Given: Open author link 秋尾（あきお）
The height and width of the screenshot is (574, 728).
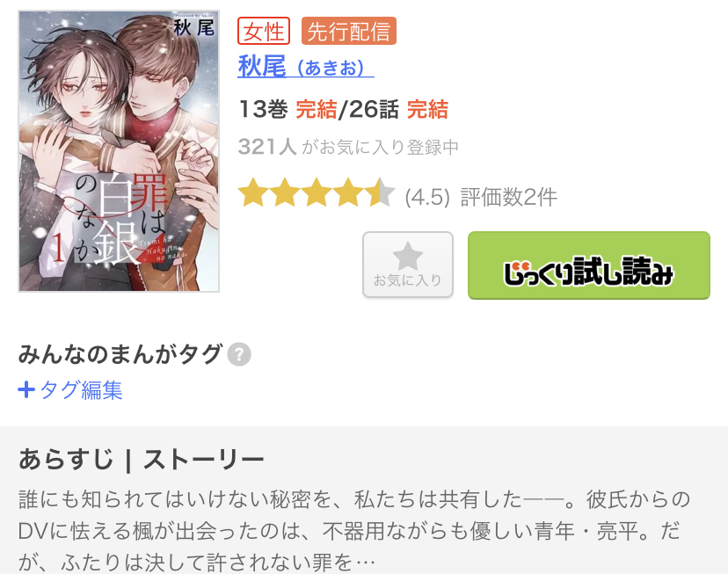Looking at the screenshot, I should coord(305,67).
